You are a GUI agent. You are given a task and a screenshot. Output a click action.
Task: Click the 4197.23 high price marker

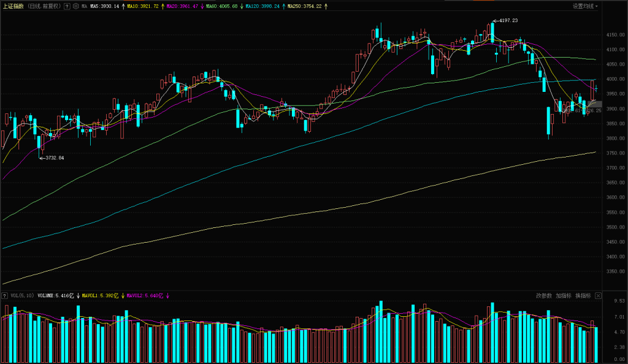(x=508, y=21)
